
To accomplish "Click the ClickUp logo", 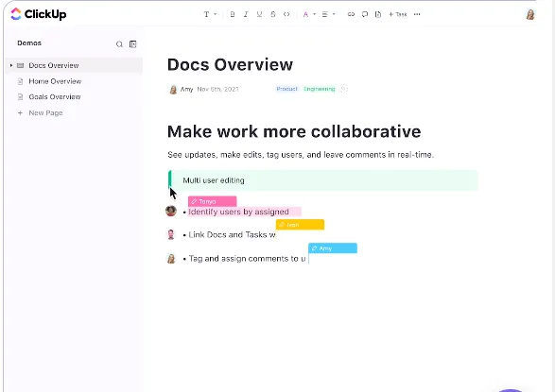I will 38,14.
